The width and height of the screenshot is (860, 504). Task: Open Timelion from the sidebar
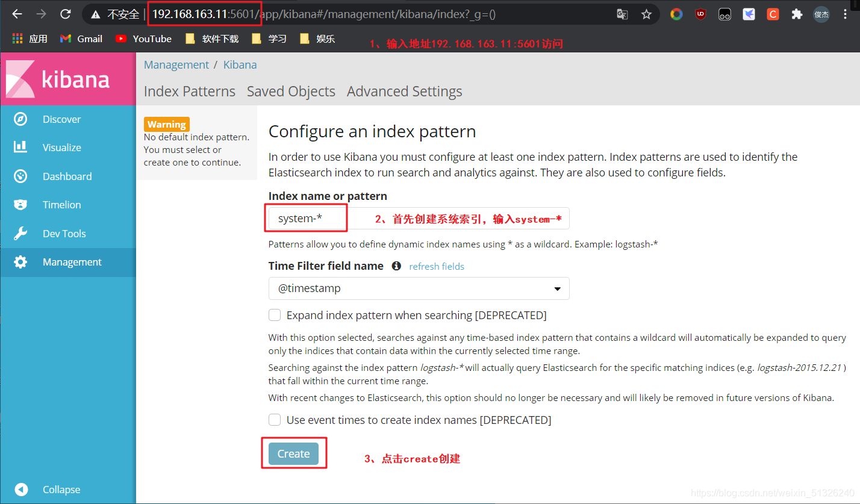click(x=68, y=205)
